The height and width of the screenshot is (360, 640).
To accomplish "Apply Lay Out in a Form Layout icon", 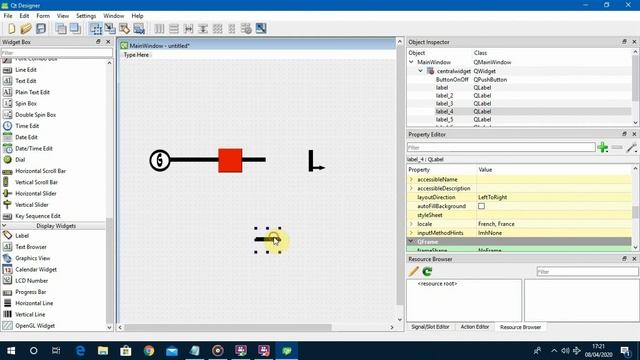I will (232, 29).
